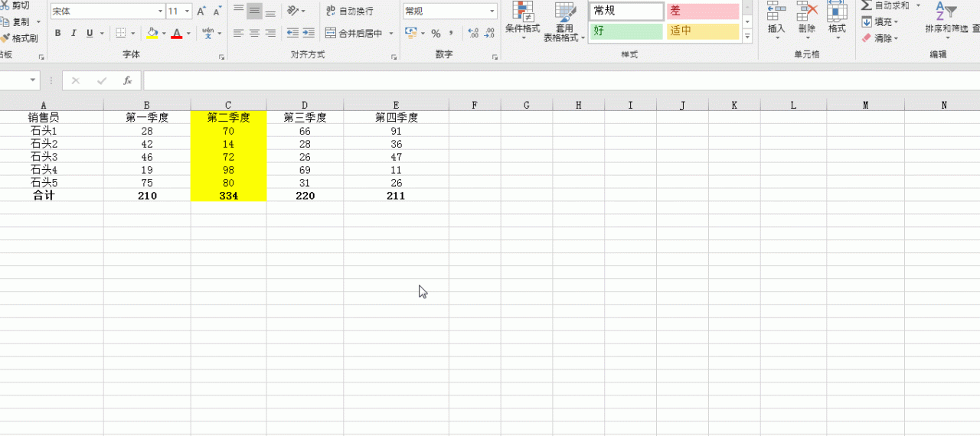Click the Insert Function fx button
The image size is (980, 436).
click(128, 80)
